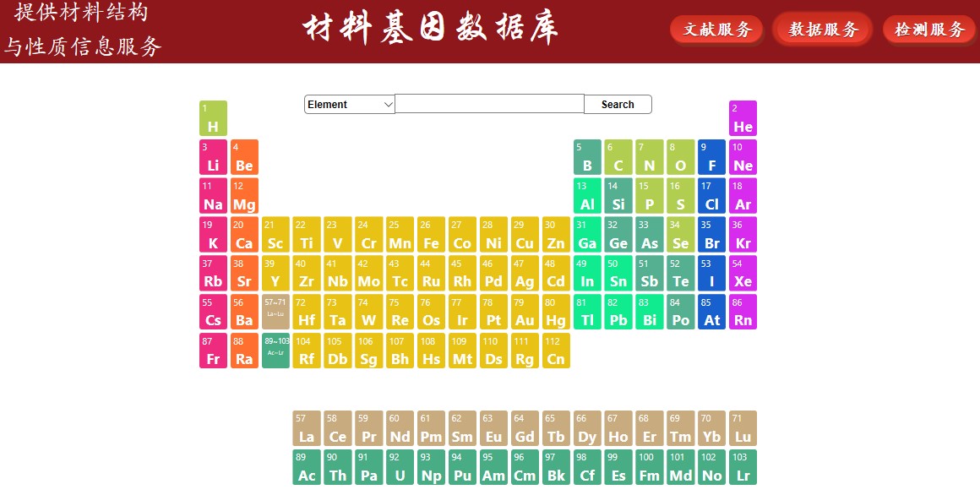This screenshot has width=980, height=495.
Task: Choose the Copper (Cu) element tile
Action: [525, 235]
